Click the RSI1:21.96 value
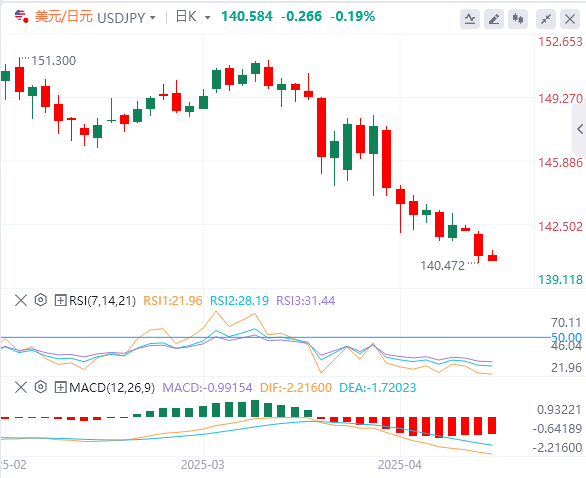This screenshot has width=586, height=478. 173,300
